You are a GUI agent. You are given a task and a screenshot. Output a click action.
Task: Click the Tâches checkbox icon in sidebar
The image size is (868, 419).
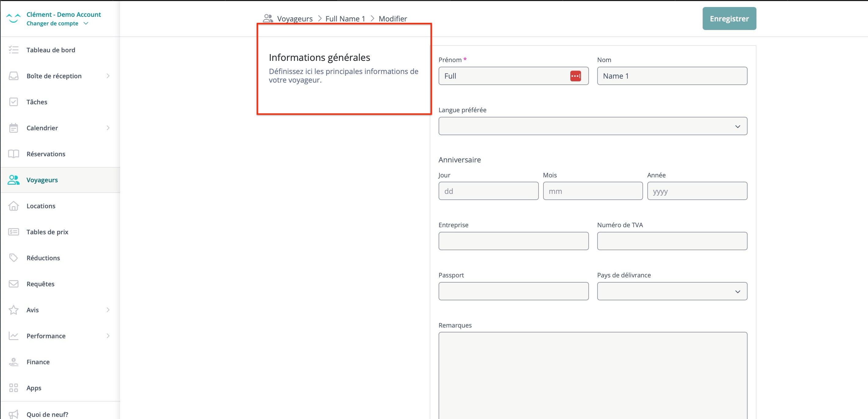point(13,102)
